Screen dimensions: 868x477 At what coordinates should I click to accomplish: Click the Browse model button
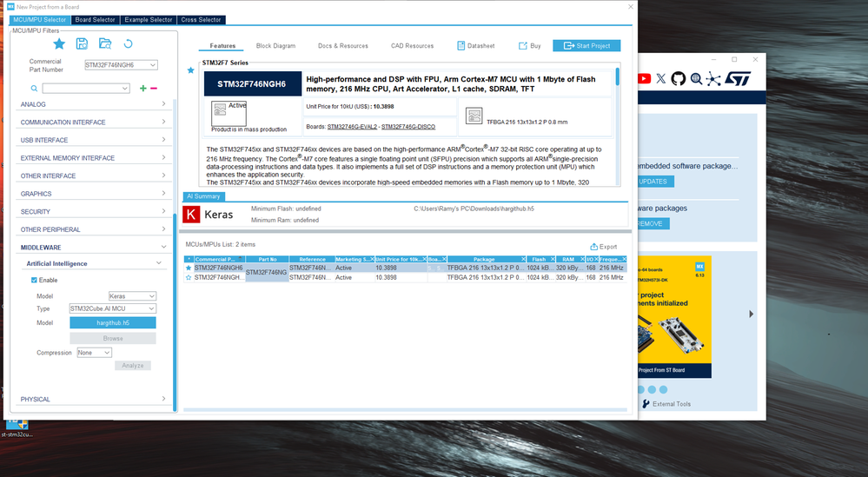113,338
